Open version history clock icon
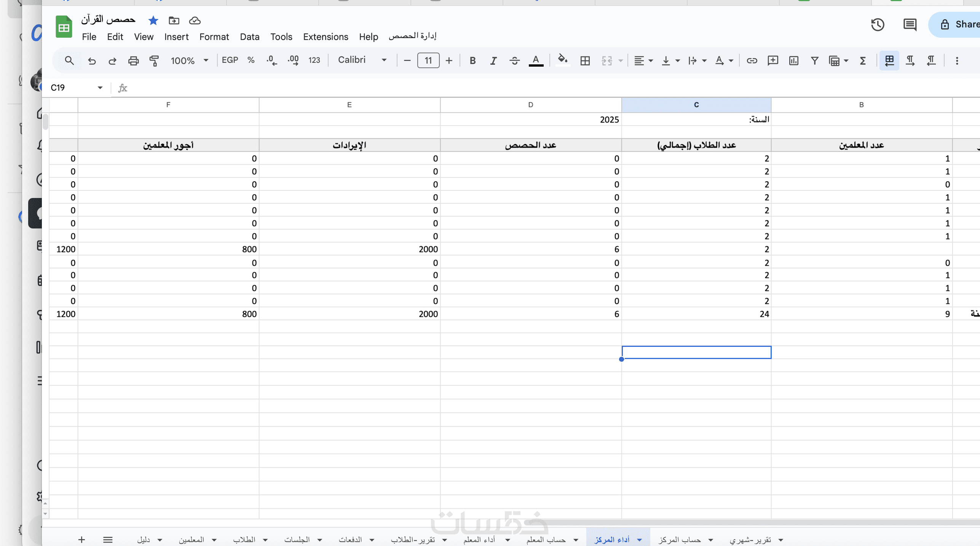The width and height of the screenshot is (980, 546). pyautogui.click(x=878, y=25)
